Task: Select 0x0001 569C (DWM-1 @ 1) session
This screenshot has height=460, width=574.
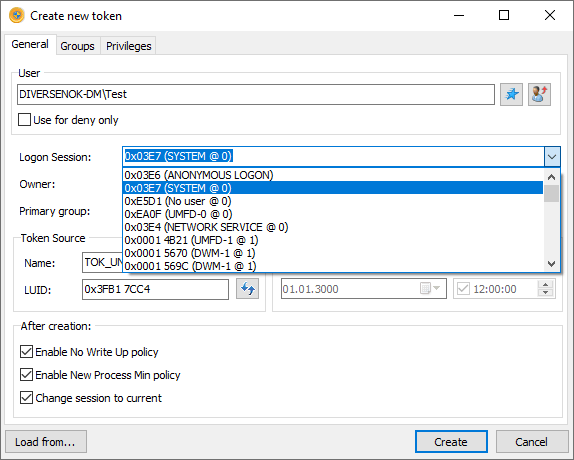Action: 333,266
